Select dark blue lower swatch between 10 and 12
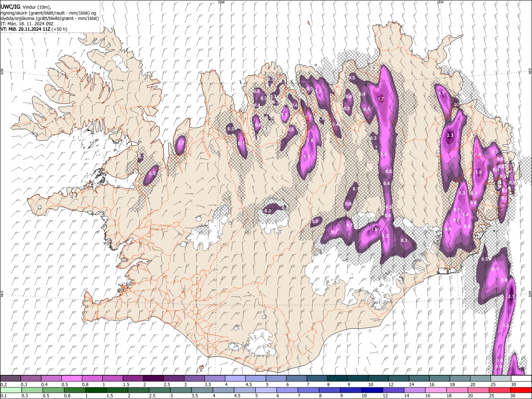 (x=373, y=390)
